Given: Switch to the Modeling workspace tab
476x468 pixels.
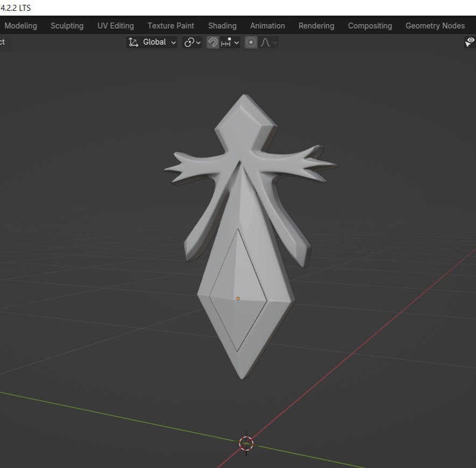Looking at the screenshot, I should tap(20, 26).
